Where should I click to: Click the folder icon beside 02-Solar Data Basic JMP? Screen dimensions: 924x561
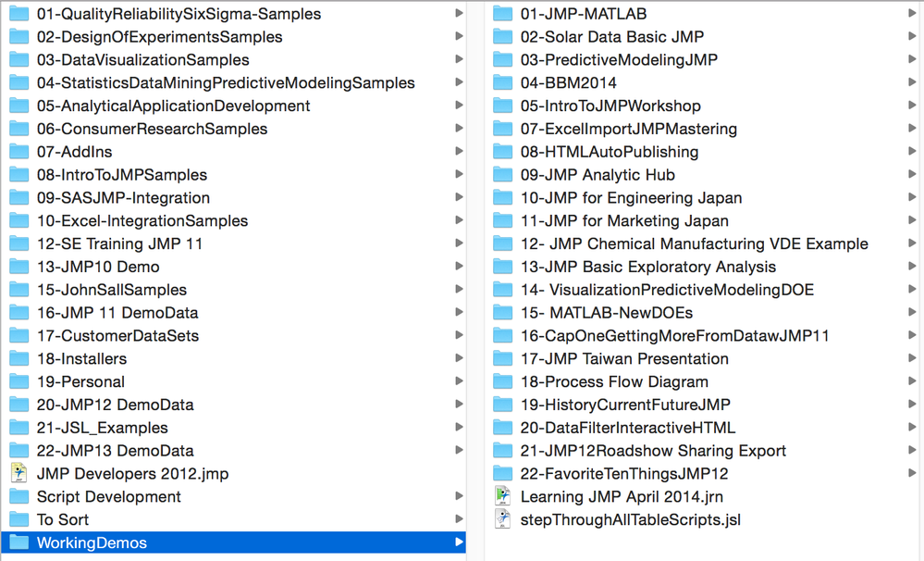(x=502, y=37)
